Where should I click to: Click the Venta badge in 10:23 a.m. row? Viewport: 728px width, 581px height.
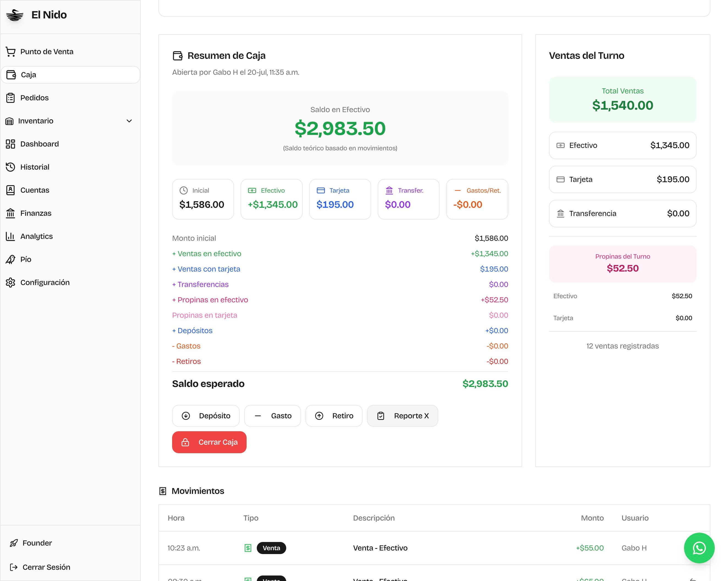point(271,548)
